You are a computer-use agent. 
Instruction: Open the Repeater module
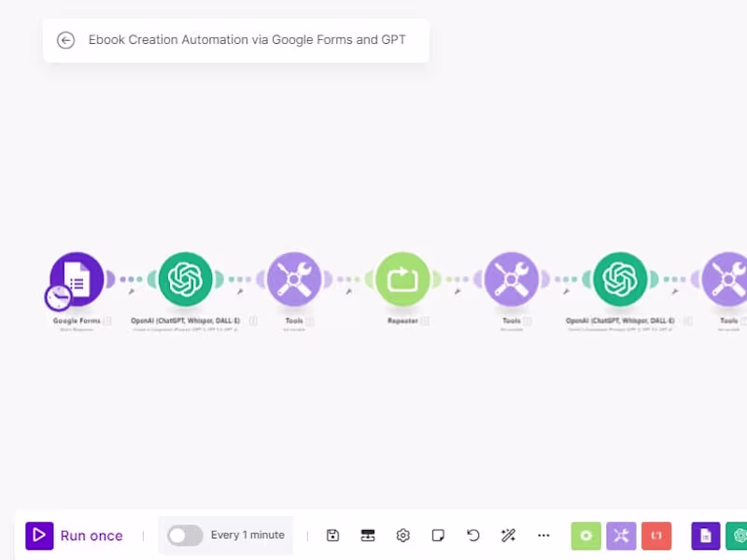[403, 279]
